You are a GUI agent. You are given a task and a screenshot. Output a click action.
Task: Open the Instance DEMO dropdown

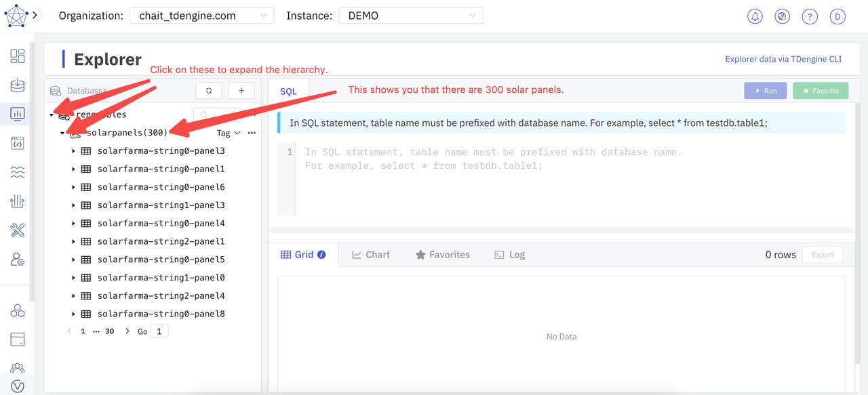click(x=411, y=16)
